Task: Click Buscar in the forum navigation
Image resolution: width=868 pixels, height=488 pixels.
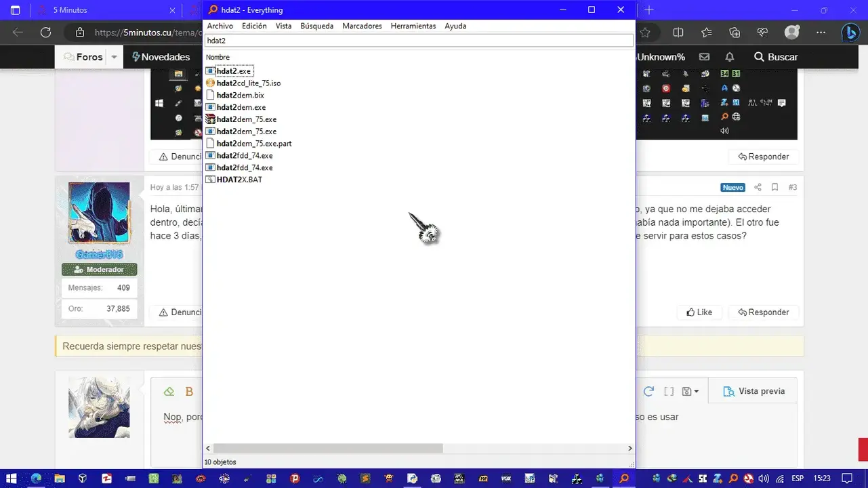Action: [776, 57]
